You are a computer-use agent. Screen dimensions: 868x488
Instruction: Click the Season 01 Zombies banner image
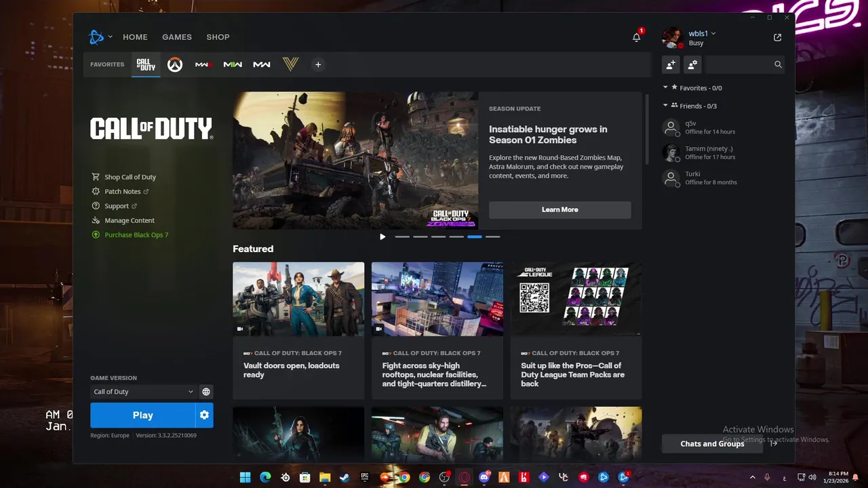pyautogui.click(x=355, y=161)
